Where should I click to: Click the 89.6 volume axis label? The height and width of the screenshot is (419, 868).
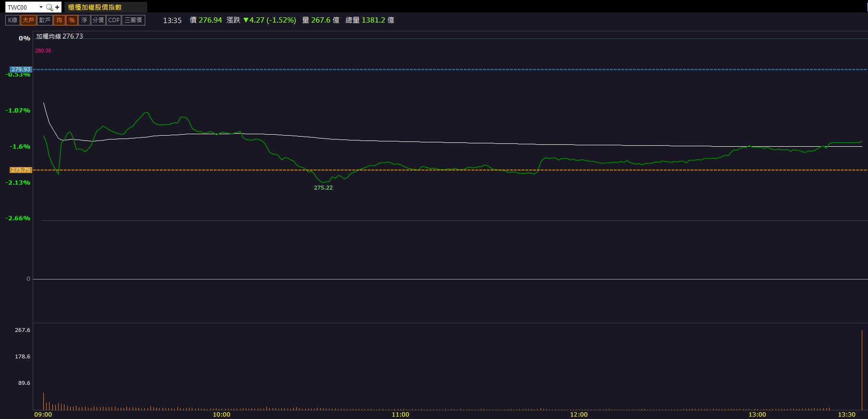[x=24, y=383]
